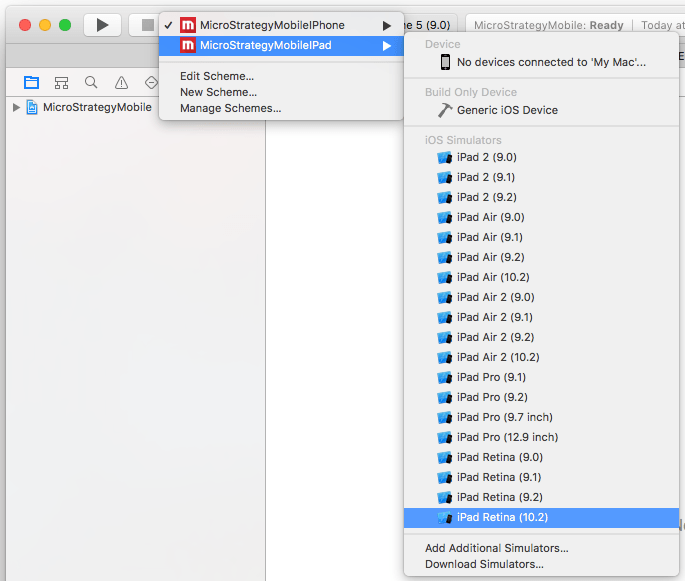Expand the MicroStrategyMobile project tree
This screenshot has width=685, height=581.
[x=16, y=107]
